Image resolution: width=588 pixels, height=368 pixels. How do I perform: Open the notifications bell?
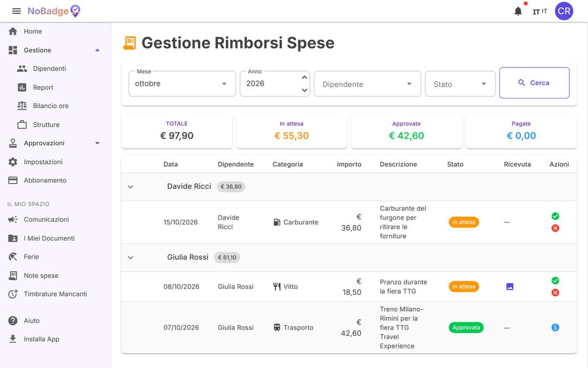(519, 11)
